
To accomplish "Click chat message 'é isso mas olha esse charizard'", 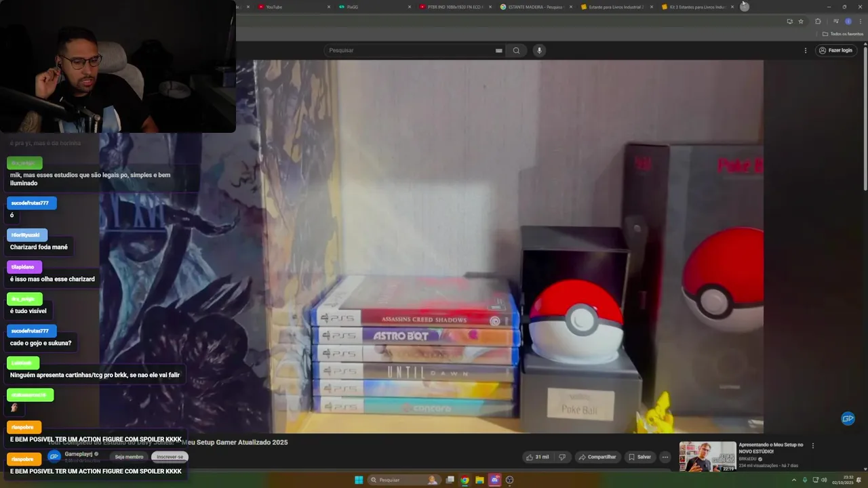I will pyautogui.click(x=52, y=279).
